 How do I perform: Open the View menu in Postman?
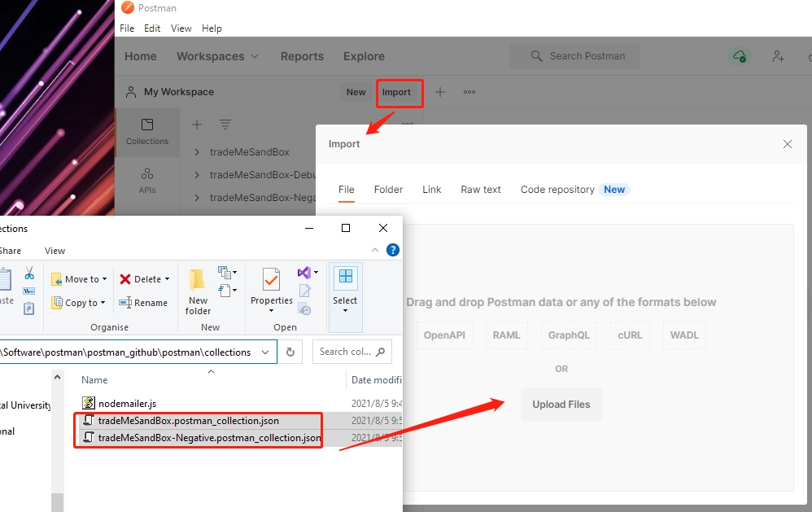tap(181, 28)
